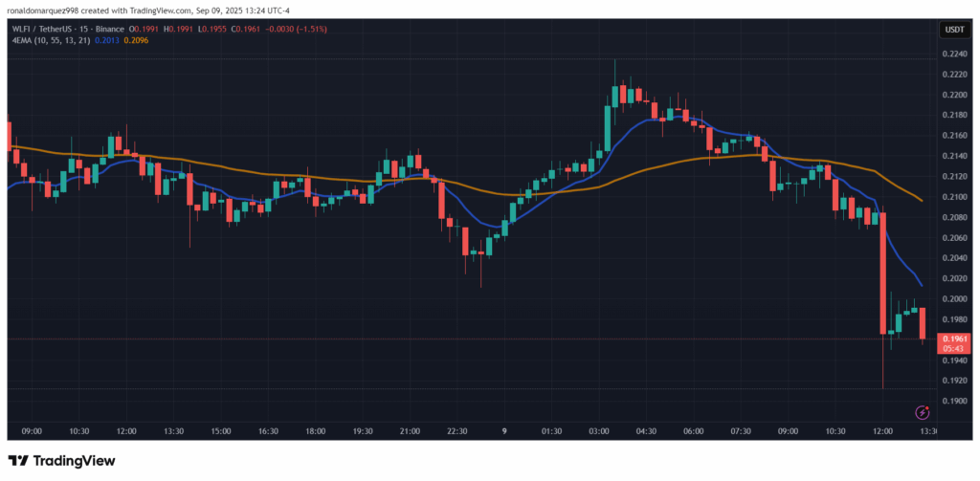This screenshot has width=980, height=481.
Task: Click the purple lightning bolt events icon
Action: 923,412
